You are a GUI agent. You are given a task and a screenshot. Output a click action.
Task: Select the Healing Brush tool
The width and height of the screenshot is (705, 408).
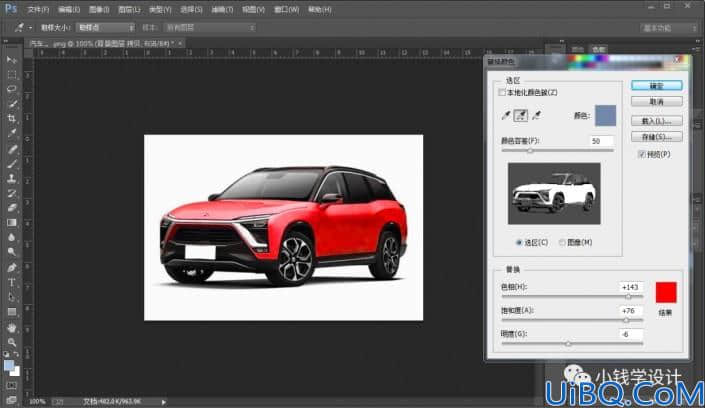pyautogui.click(x=12, y=149)
